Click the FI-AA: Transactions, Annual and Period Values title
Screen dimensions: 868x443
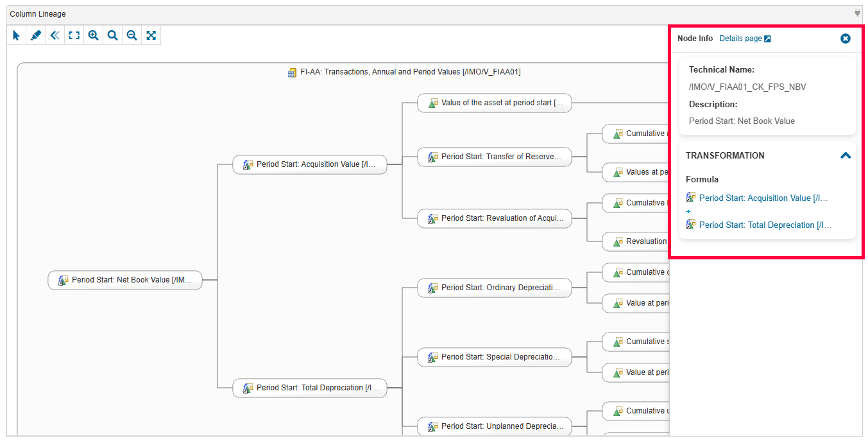pos(411,72)
